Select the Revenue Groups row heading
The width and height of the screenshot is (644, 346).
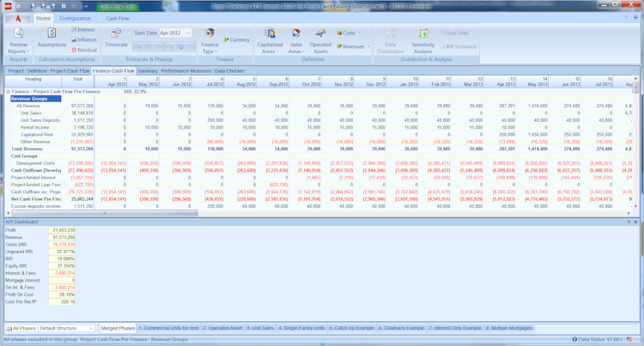coord(36,99)
